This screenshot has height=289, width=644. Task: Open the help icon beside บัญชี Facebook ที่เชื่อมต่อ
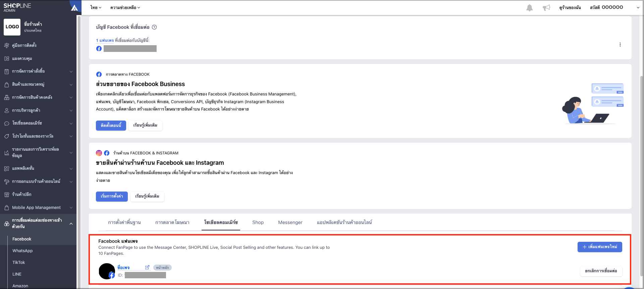coord(154,27)
